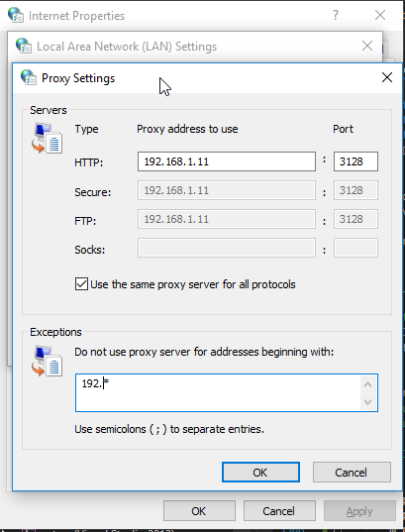This screenshot has height=532, width=405.
Task: Uncheck Use the same proxy server checkbox
Action: click(81, 284)
